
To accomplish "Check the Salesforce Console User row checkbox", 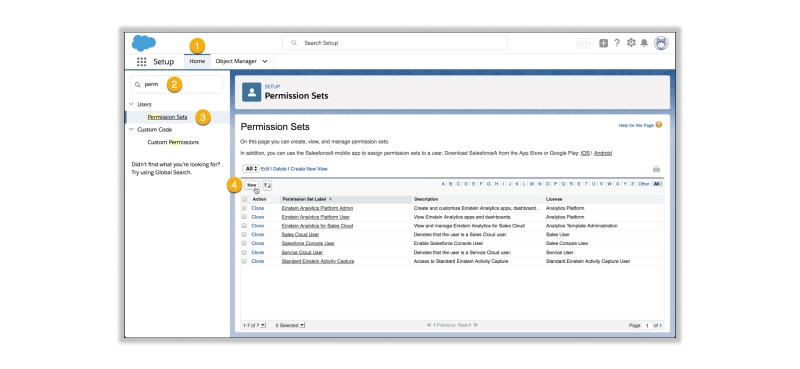I will (x=244, y=243).
